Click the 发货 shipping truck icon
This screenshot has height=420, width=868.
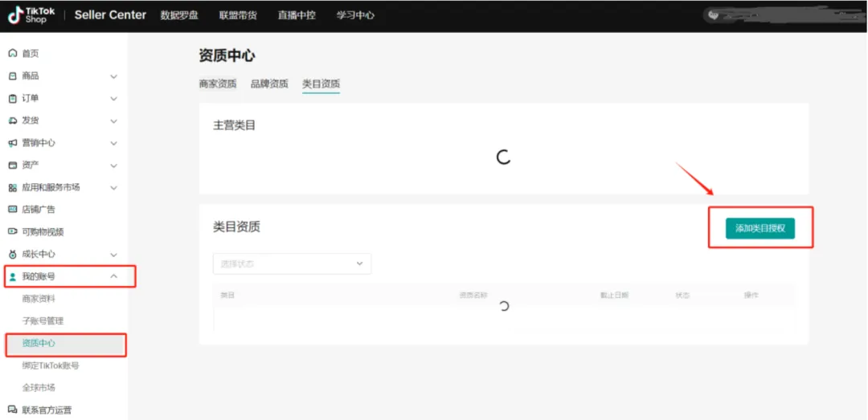click(x=12, y=120)
